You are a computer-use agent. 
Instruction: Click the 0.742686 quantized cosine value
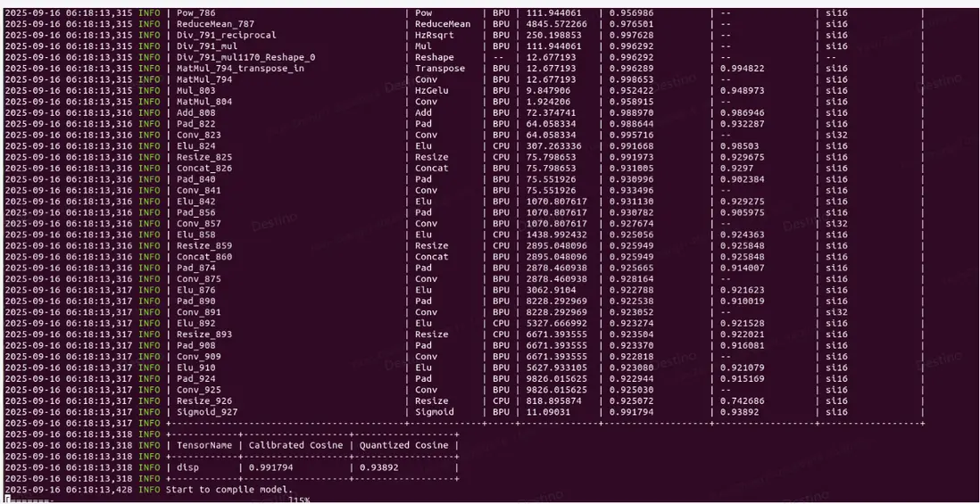click(742, 401)
